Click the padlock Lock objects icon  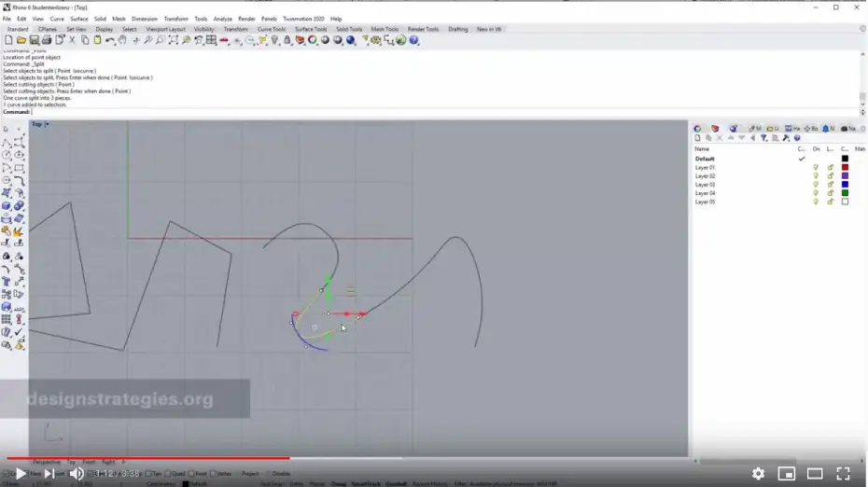coord(287,40)
